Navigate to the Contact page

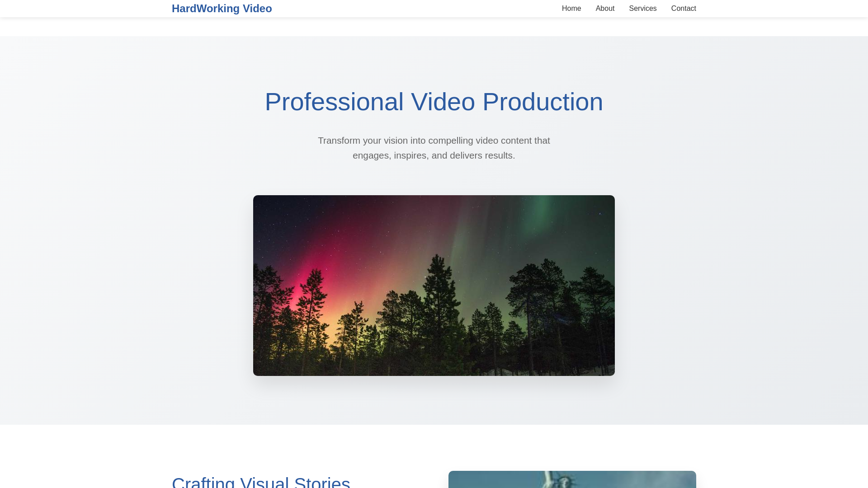pos(684,9)
